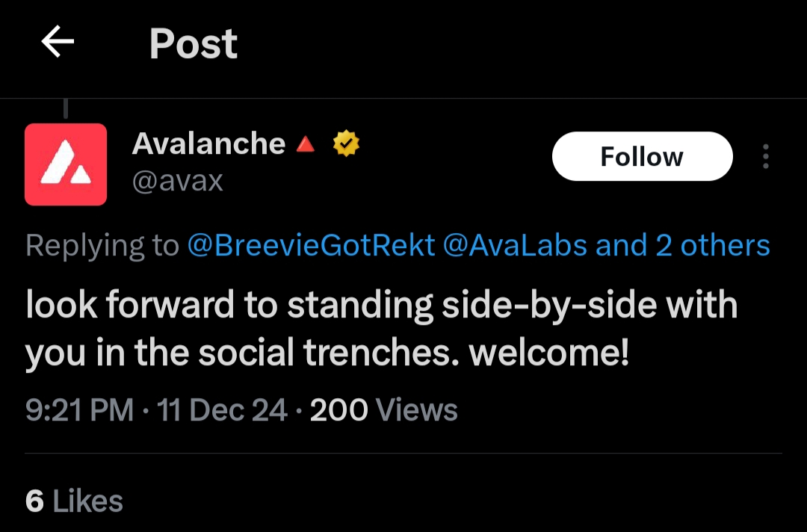Open the three-dot more options menu
The height and width of the screenshot is (532, 807).
765,157
